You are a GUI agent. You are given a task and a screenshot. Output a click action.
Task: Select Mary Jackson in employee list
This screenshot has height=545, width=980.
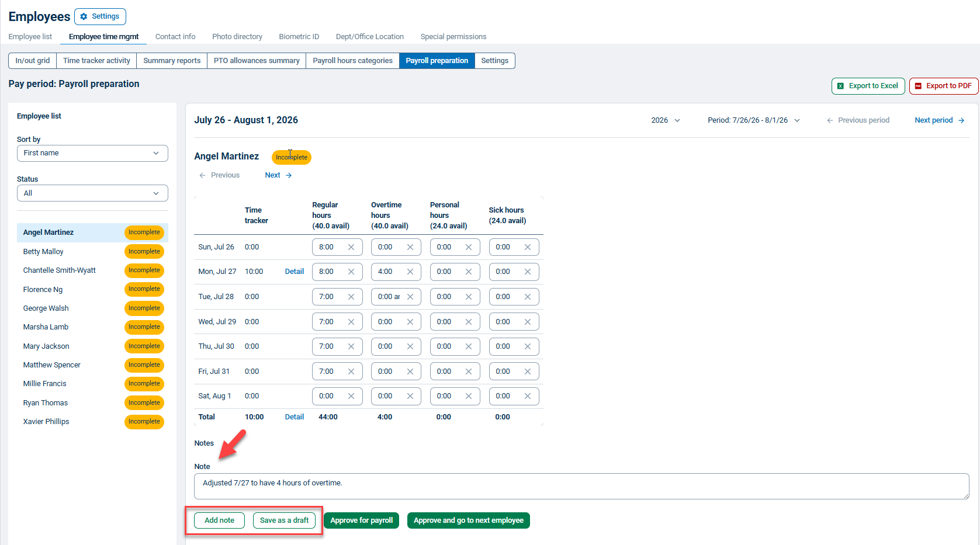click(x=92, y=346)
